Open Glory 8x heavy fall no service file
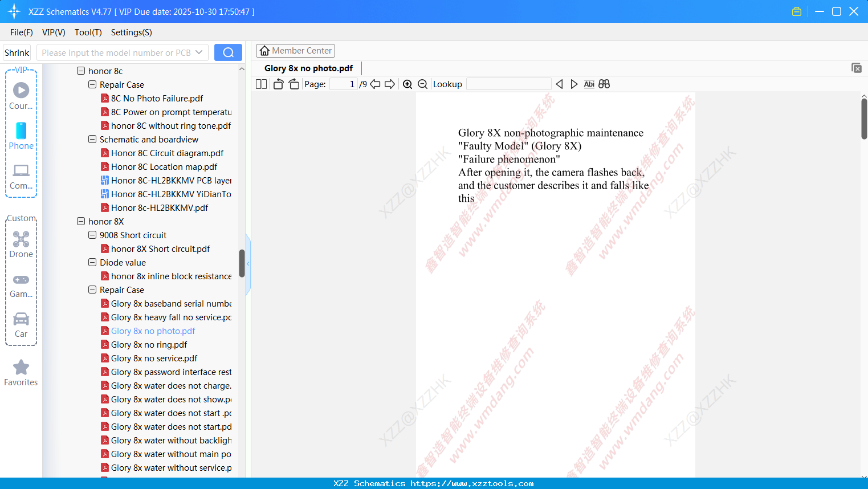Viewport: 868px width, 489px height. 166,317
